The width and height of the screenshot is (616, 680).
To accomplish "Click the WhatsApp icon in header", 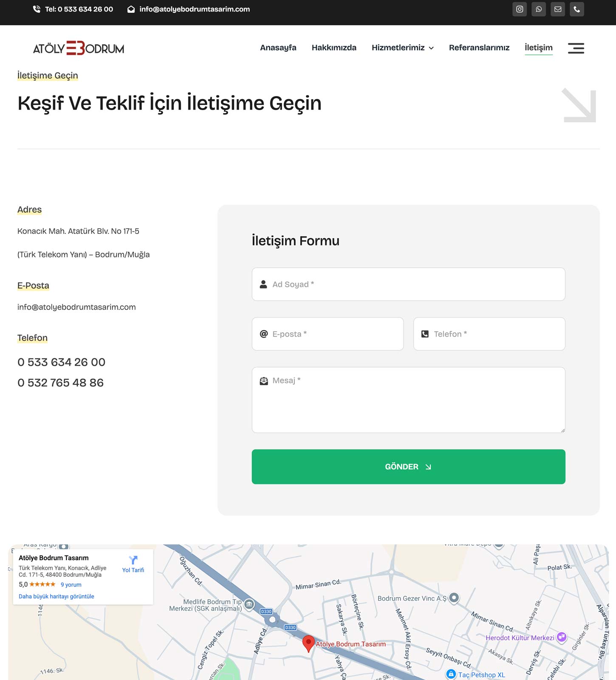I will click(x=539, y=9).
